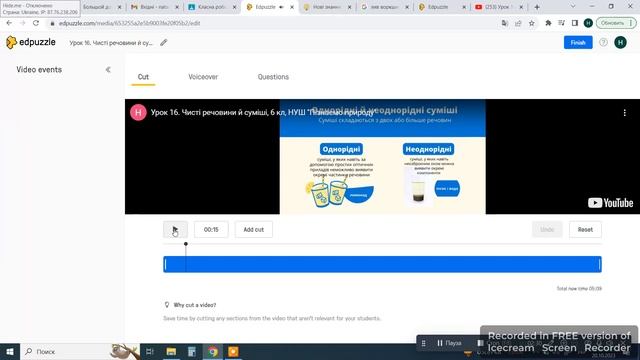640x360 pixels.
Task: Open browser extensions puzzle icon
Action: coord(548,23)
